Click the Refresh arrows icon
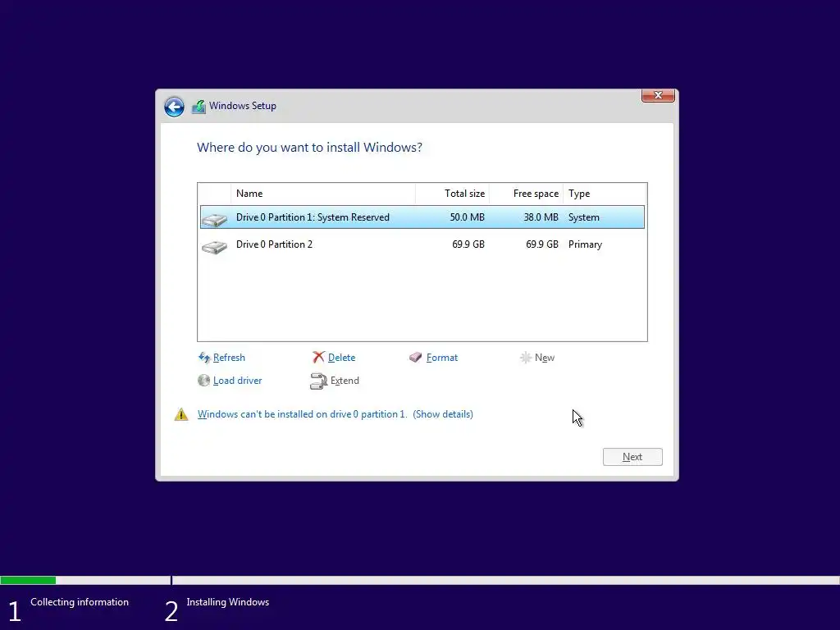The width and height of the screenshot is (840, 630). point(204,358)
